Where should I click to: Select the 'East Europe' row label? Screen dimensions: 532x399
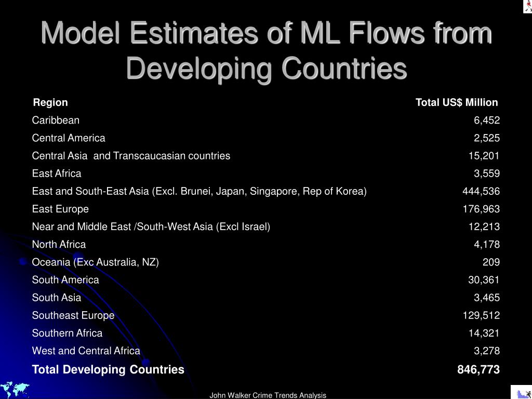(x=60, y=209)
